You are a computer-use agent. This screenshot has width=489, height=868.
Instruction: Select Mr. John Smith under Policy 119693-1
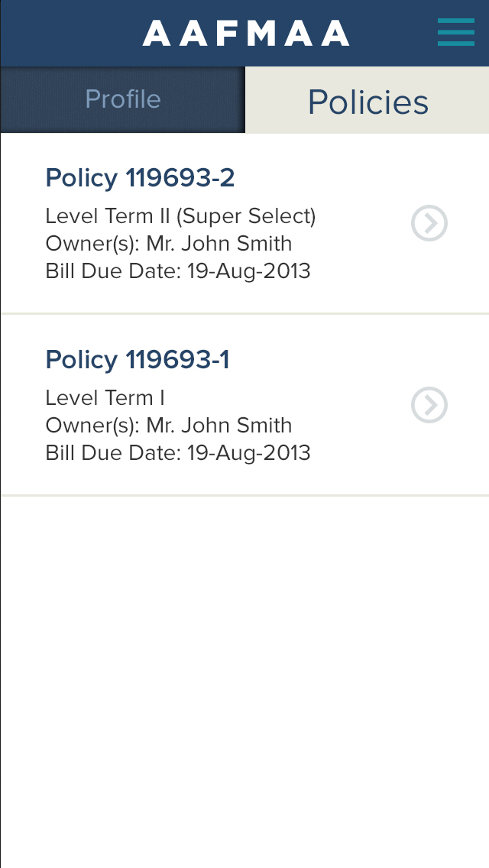point(219,426)
